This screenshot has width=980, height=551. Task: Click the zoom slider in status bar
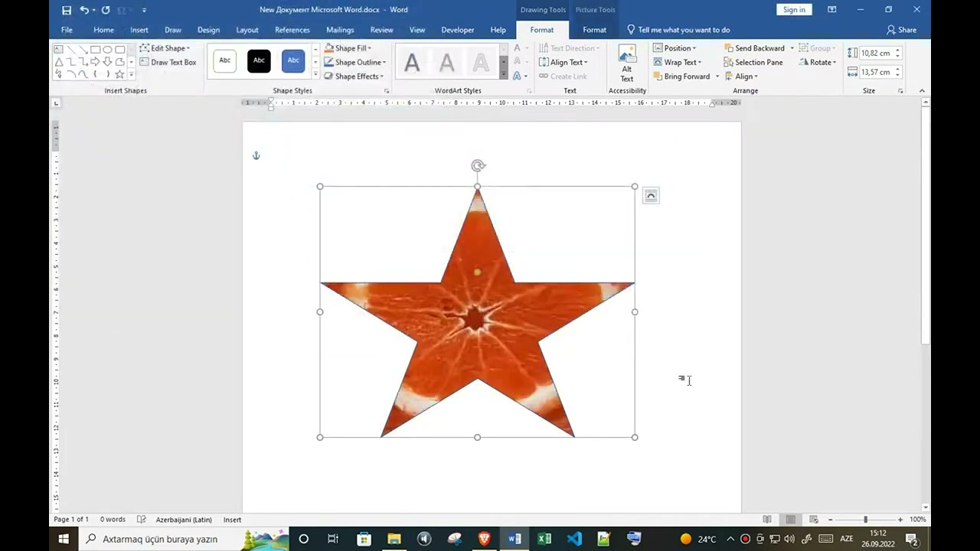(x=865, y=520)
